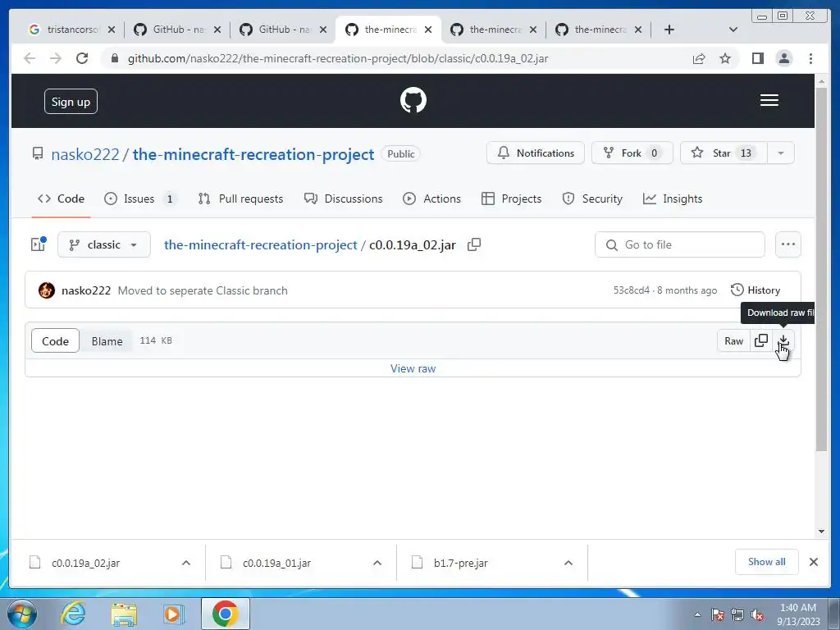Screen dimensions: 840x630
Task: Click Chrome icon in taskbar
Action: pyautogui.click(x=225, y=614)
